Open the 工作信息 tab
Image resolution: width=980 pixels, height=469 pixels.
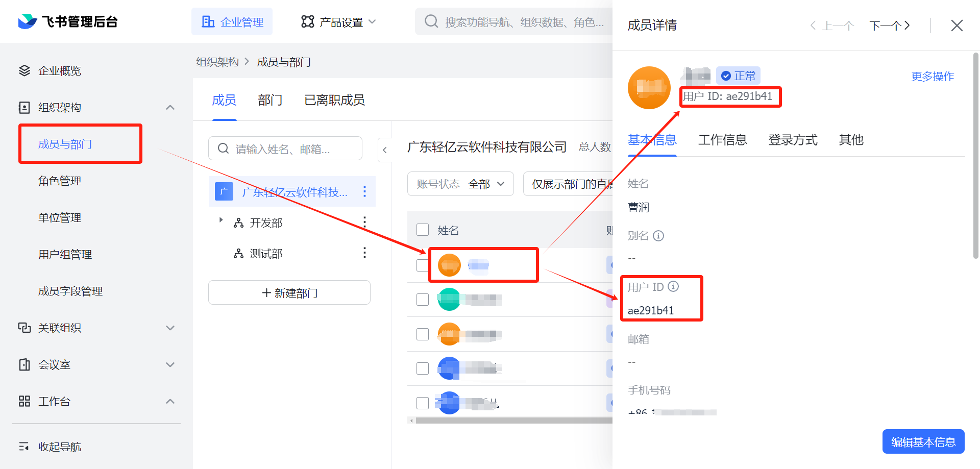723,140
